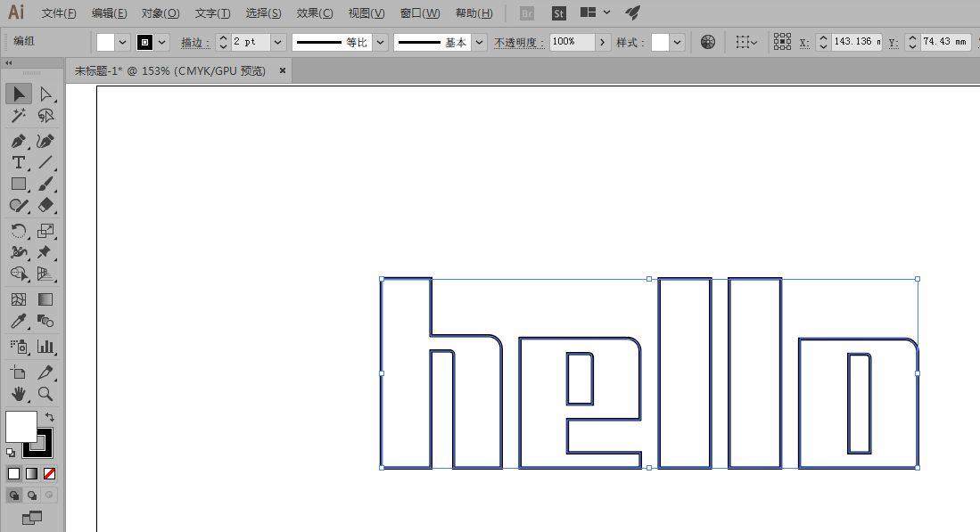The width and height of the screenshot is (980, 532).
Task: Open the 编辑(E) menu
Action: (x=110, y=13)
